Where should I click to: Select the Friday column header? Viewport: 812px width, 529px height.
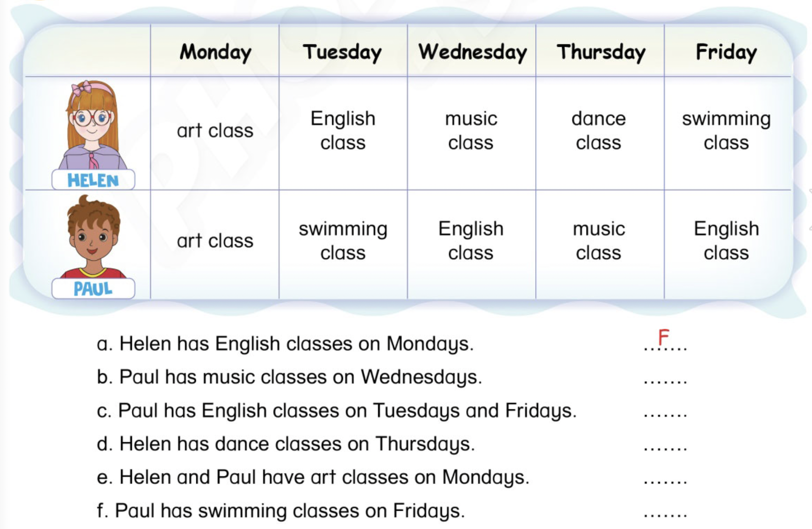tap(726, 52)
